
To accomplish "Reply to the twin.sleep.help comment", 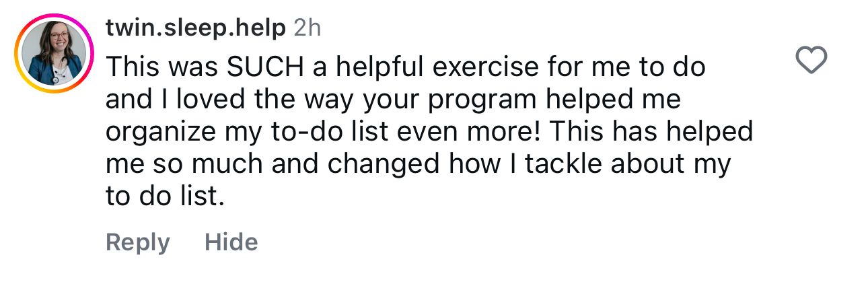I will (138, 242).
